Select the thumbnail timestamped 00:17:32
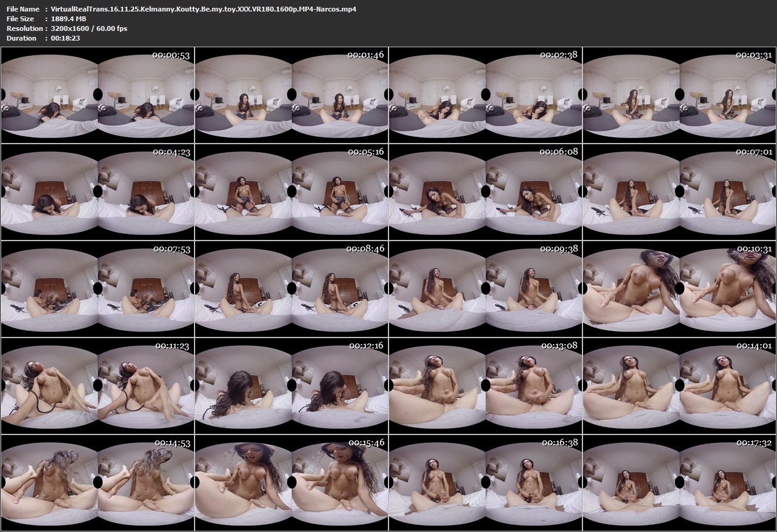 point(679,482)
